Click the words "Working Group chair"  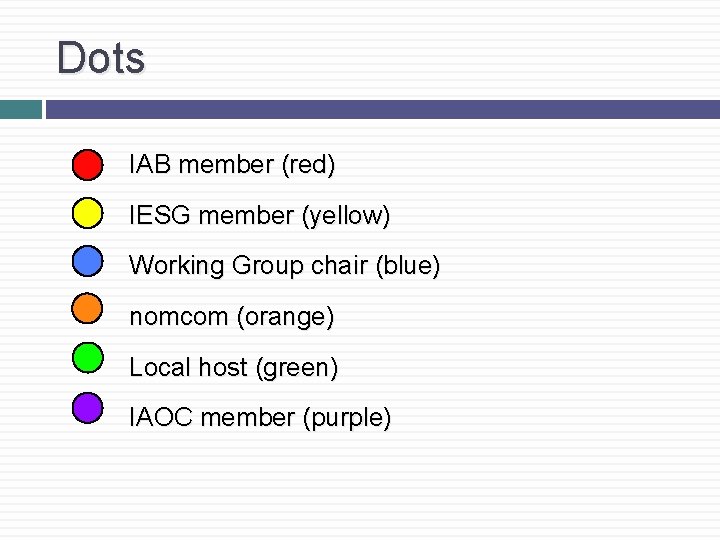coord(248,266)
